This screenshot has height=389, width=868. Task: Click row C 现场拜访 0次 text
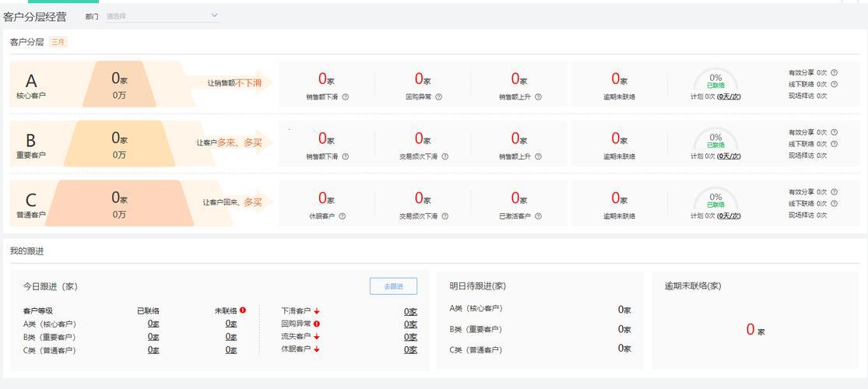[807, 216]
